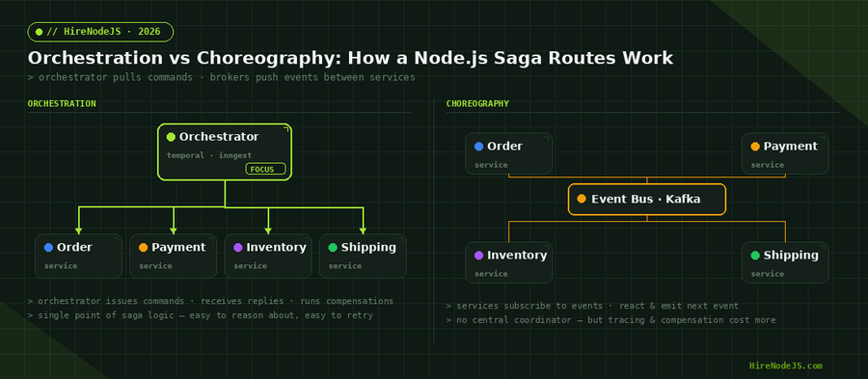Select the Payment service card under Orchestration
This screenshot has width=868, height=379.
tap(173, 257)
